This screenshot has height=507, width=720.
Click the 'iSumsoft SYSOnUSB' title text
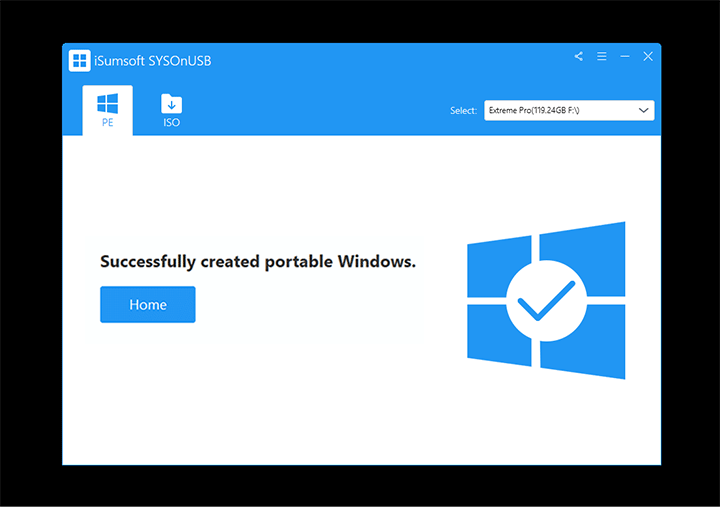(153, 61)
